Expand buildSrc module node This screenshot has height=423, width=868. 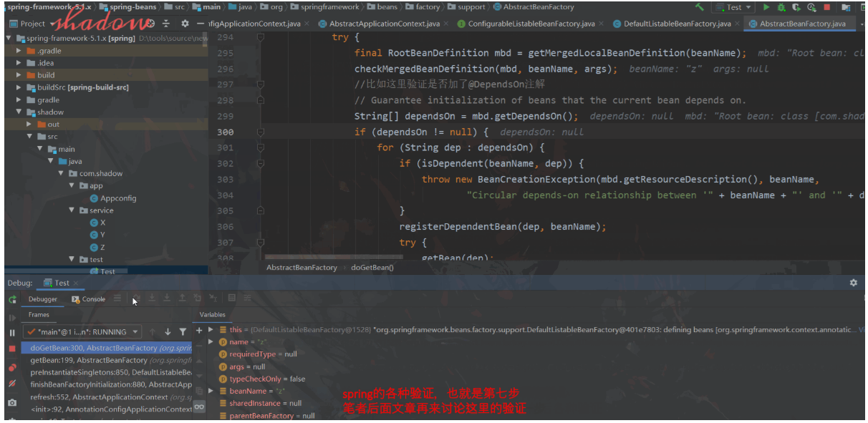pos(19,87)
